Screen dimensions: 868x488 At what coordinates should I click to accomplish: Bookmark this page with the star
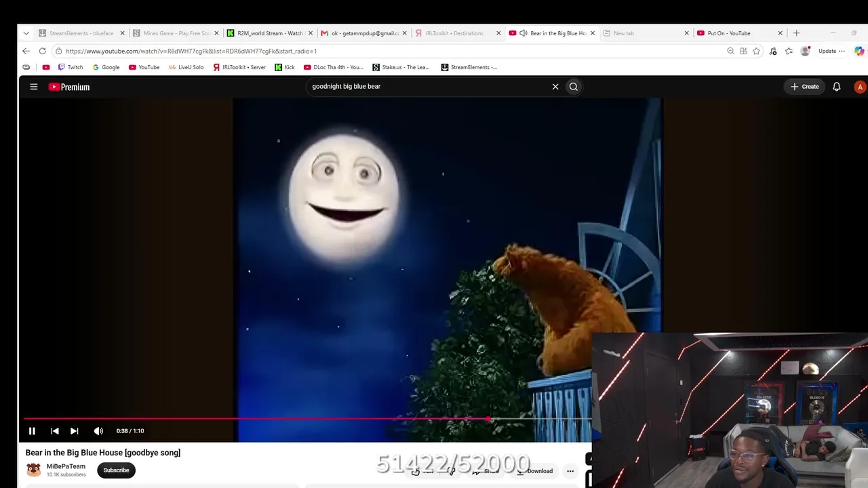coord(756,51)
